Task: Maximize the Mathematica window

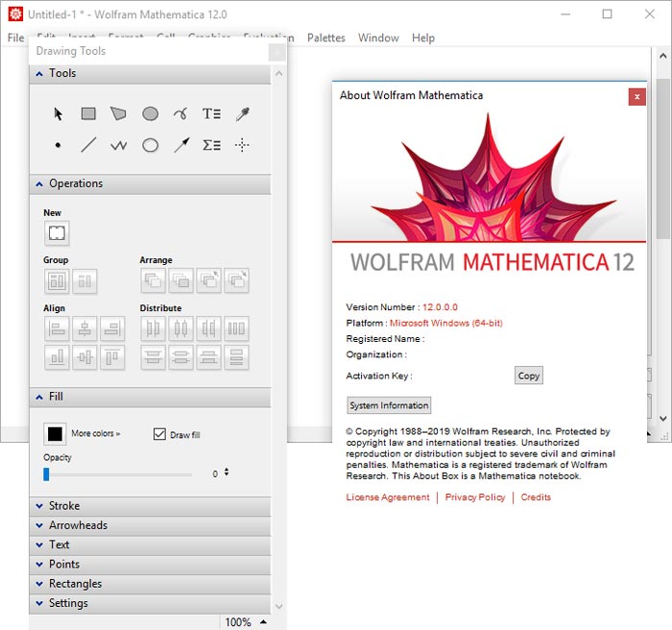Action: [x=607, y=14]
